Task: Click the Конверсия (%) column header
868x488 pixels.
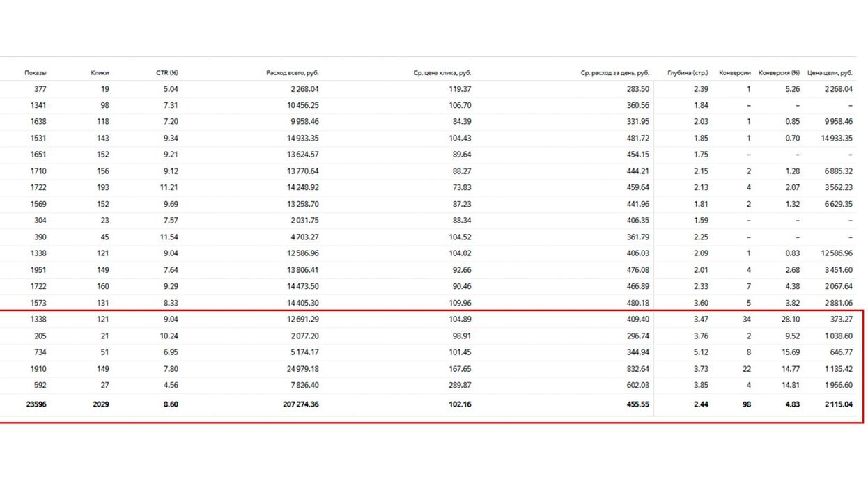Action: point(779,73)
